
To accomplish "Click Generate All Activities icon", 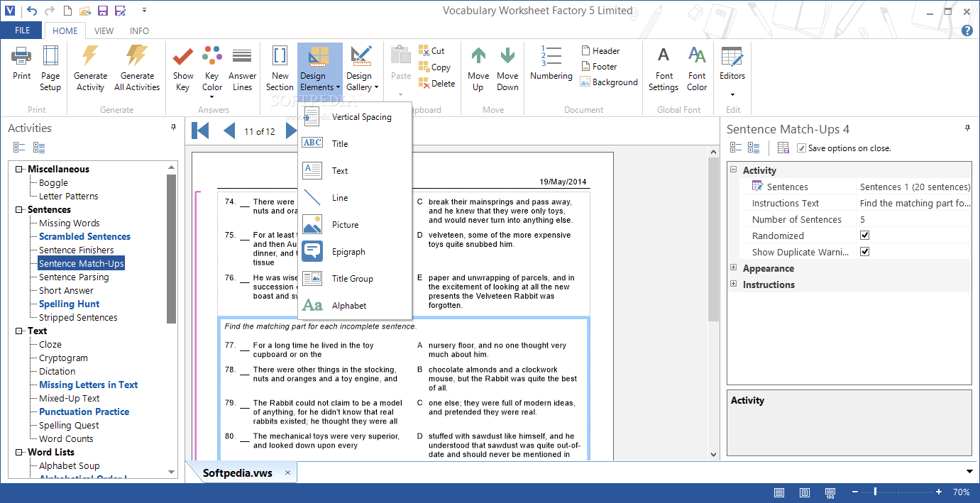I will pyautogui.click(x=137, y=55).
